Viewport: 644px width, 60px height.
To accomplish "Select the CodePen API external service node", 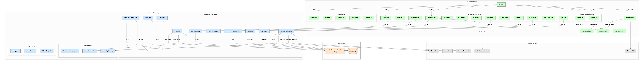I will point(630,51).
